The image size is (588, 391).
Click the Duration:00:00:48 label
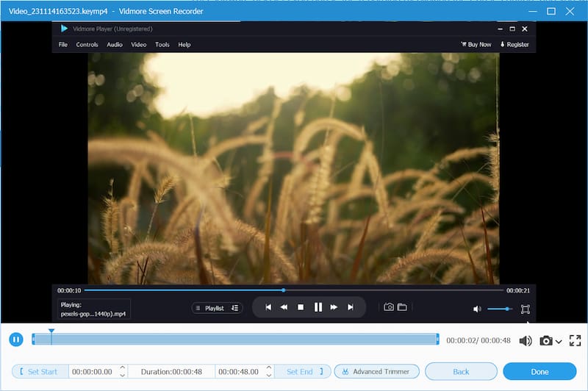[171, 371]
